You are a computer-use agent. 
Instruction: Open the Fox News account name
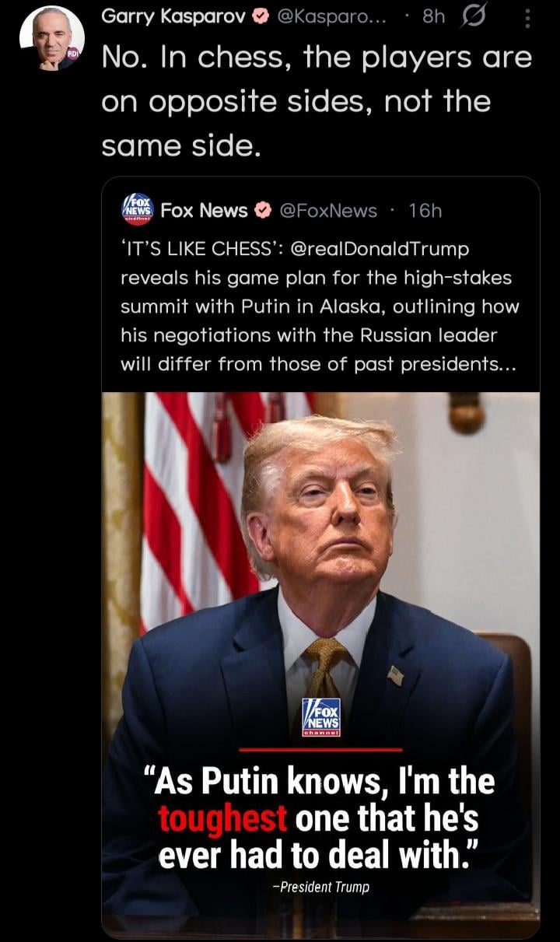click(205, 211)
